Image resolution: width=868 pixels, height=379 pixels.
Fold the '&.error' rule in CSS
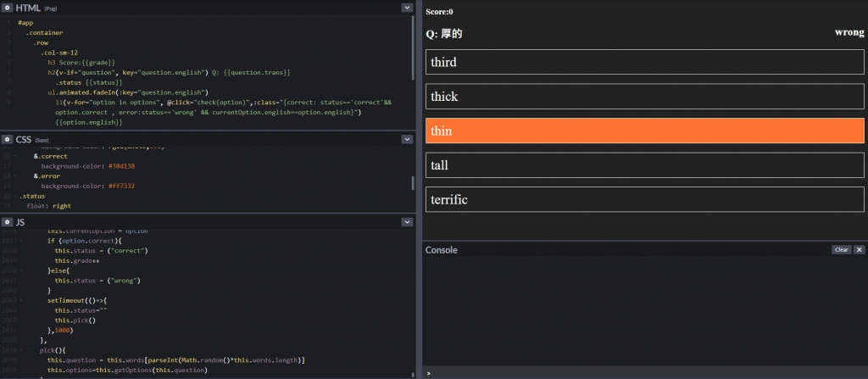point(15,176)
